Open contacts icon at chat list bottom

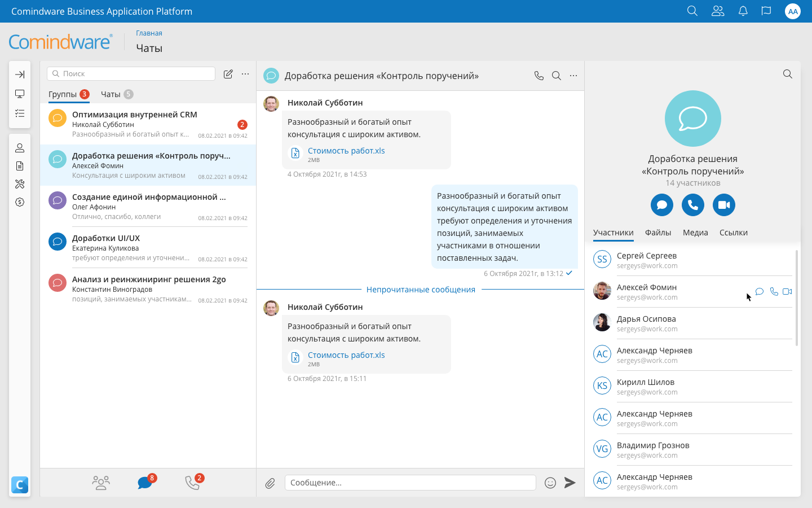tap(101, 483)
